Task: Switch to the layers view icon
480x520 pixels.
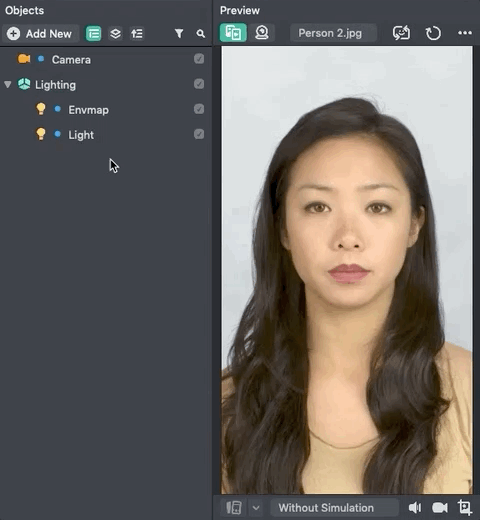Action: pyautogui.click(x=115, y=34)
